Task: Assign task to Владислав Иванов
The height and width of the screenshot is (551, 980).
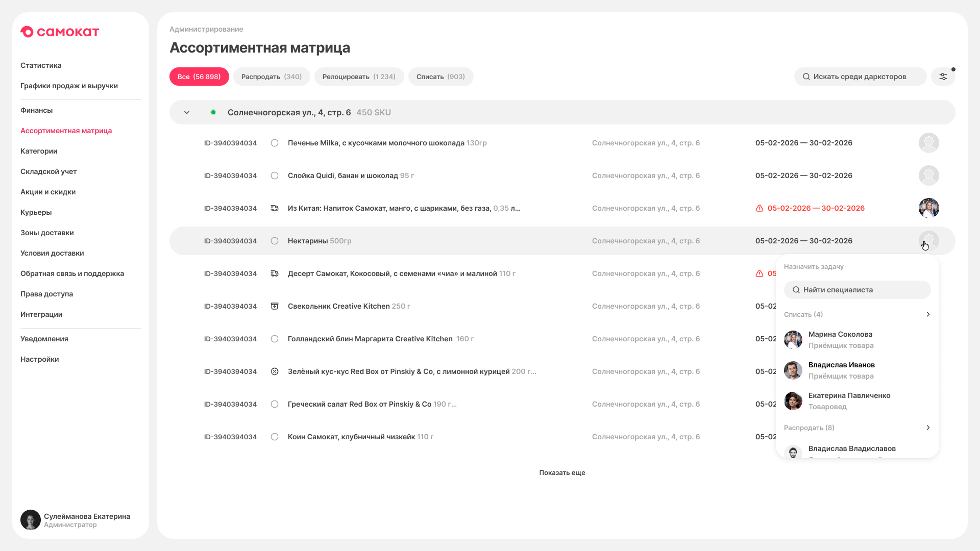Action: tap(857, 370)
